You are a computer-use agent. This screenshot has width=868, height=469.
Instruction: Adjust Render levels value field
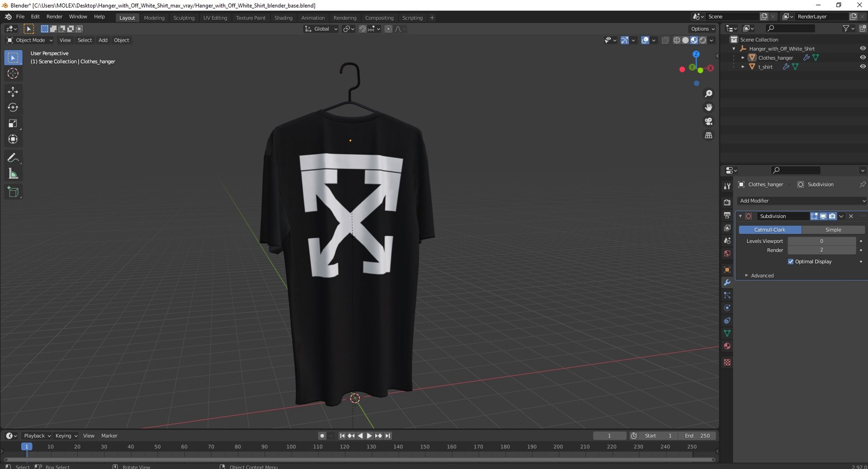[x=821, y=250]
